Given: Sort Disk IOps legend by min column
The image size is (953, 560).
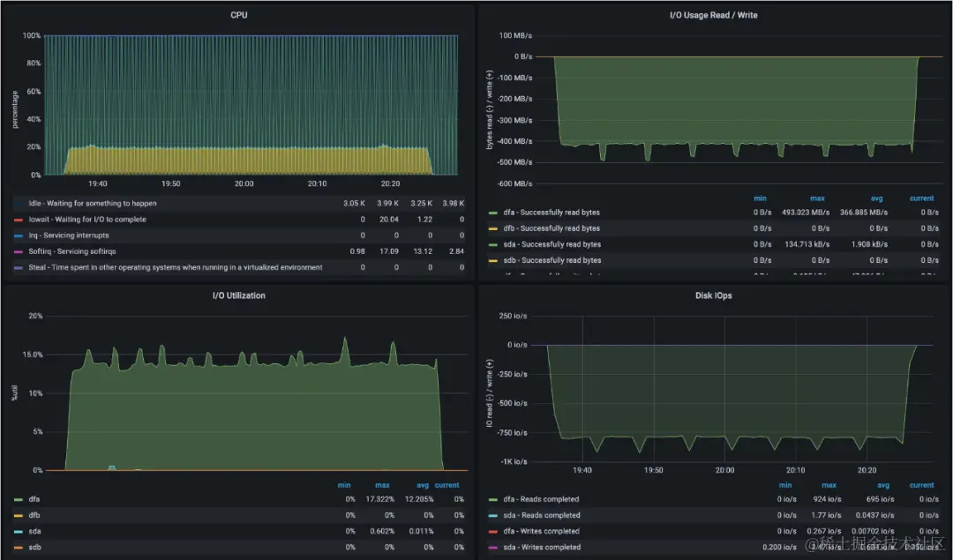Looking at the screenshot, I should coord(785,485).
